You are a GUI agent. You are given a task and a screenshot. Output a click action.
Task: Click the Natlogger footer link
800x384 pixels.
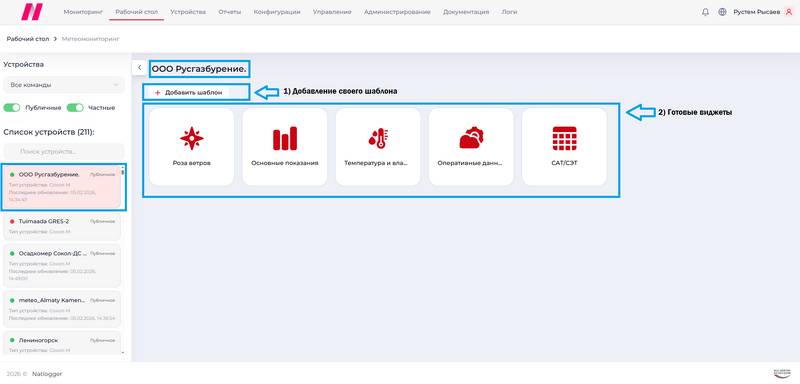[47, 374]
